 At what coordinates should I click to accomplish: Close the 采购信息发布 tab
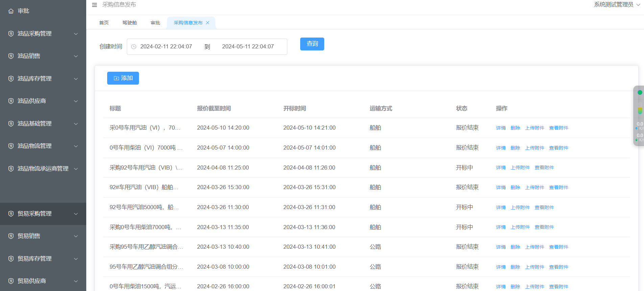tap(208, 23)
